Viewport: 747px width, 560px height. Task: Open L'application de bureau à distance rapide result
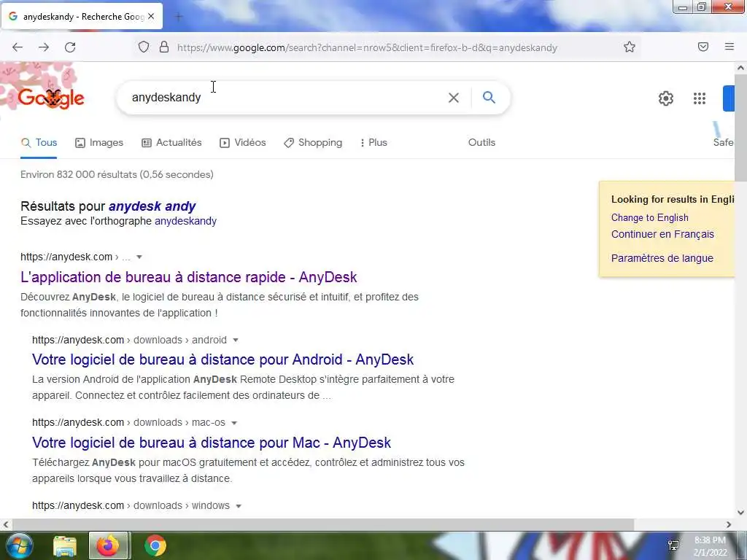pos(189,277)
